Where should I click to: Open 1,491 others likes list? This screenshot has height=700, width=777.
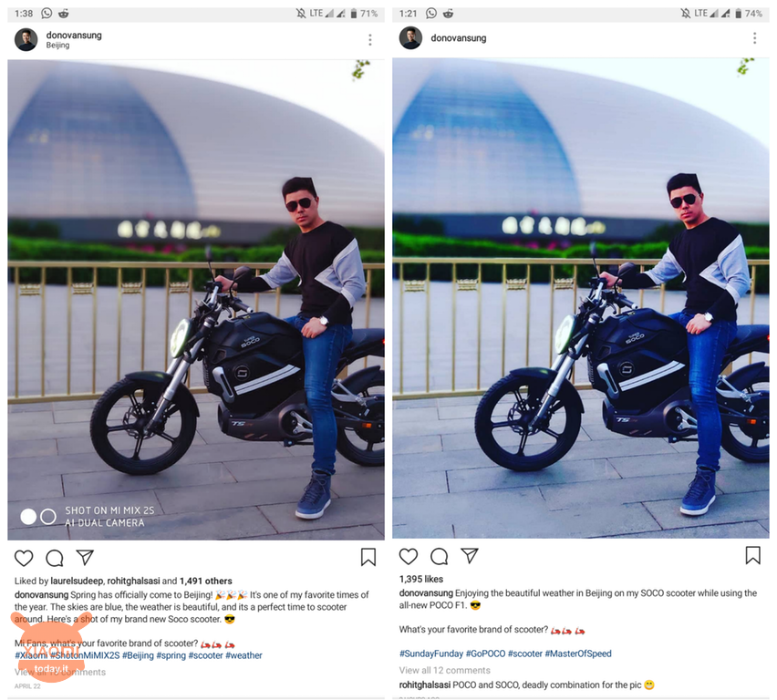205,581
